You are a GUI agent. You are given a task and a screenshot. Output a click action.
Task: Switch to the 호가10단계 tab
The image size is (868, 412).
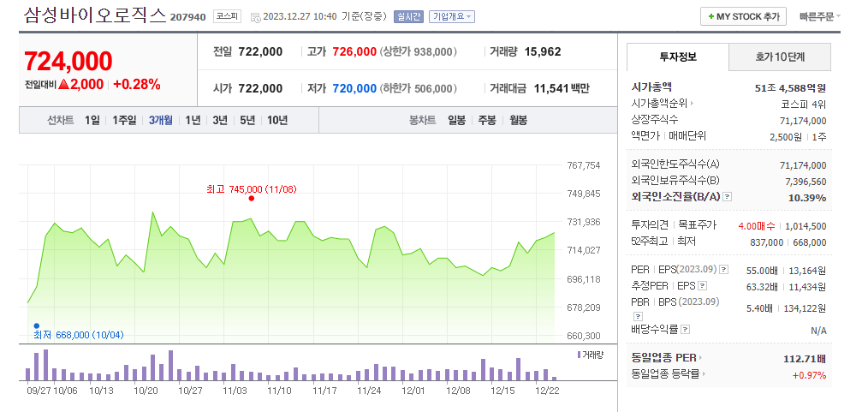[780, 57]
